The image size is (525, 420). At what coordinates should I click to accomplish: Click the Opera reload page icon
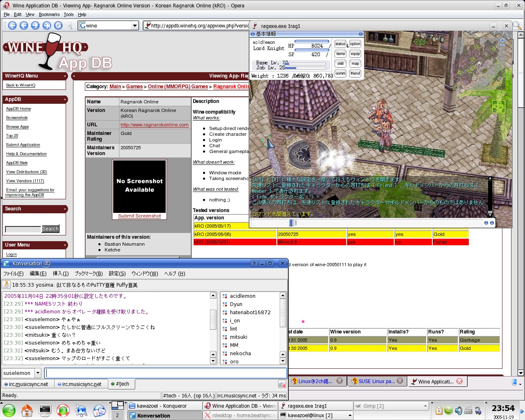click(58, 25)
